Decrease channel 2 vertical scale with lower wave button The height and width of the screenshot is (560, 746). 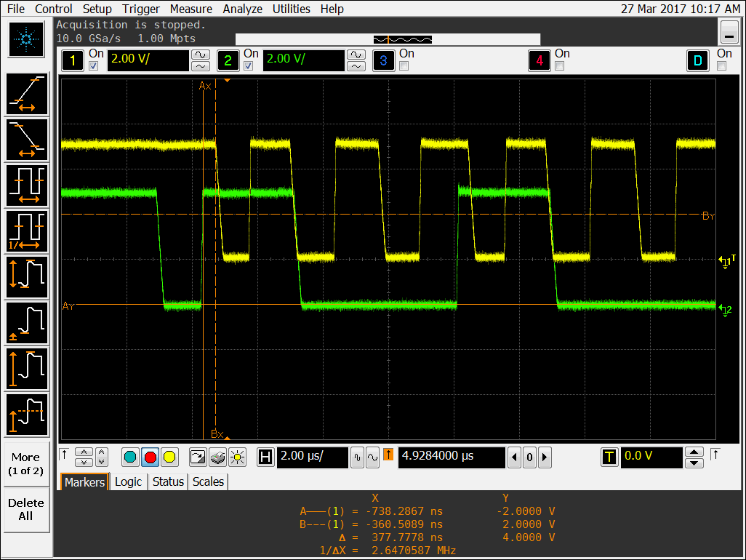[356, 66]
